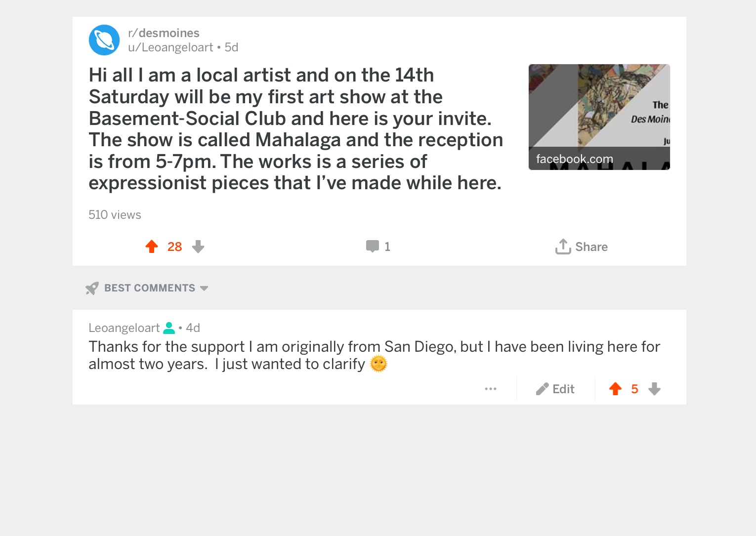Click the Leoangeloart comment author name
This screenshot has width=756, height=536.
point(124,328)
